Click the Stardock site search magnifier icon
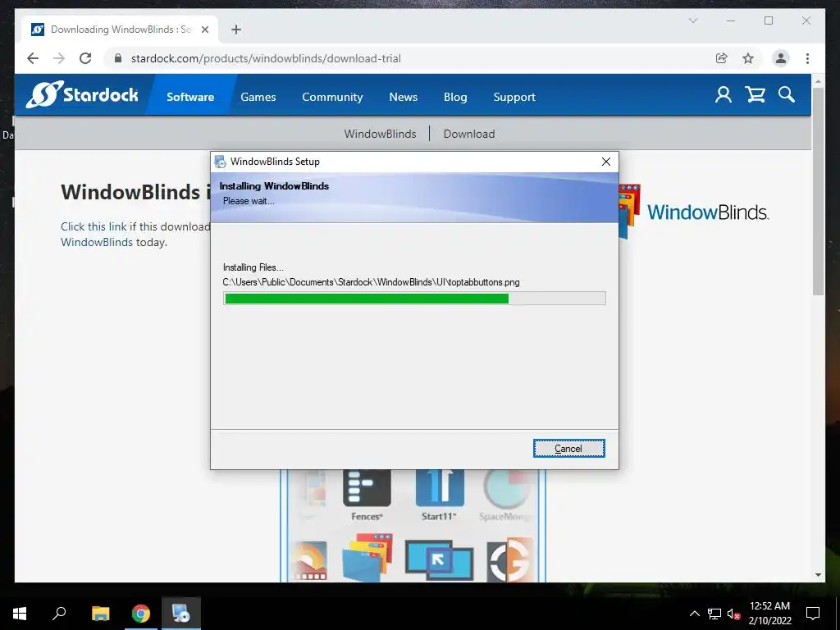This screenshot has height=630, width=840. pos(787,95)
